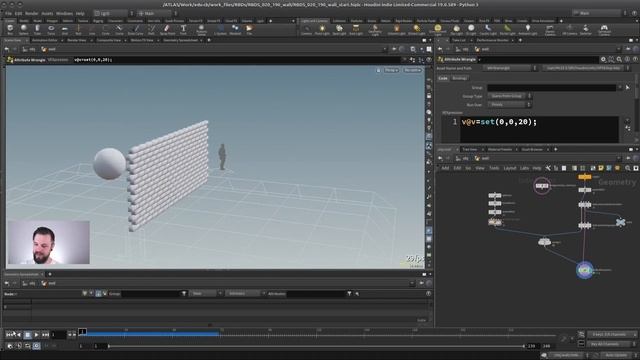Play the timeline forward
The width and height of the screenshot is (640, 360).
click(x=36, y=335)
